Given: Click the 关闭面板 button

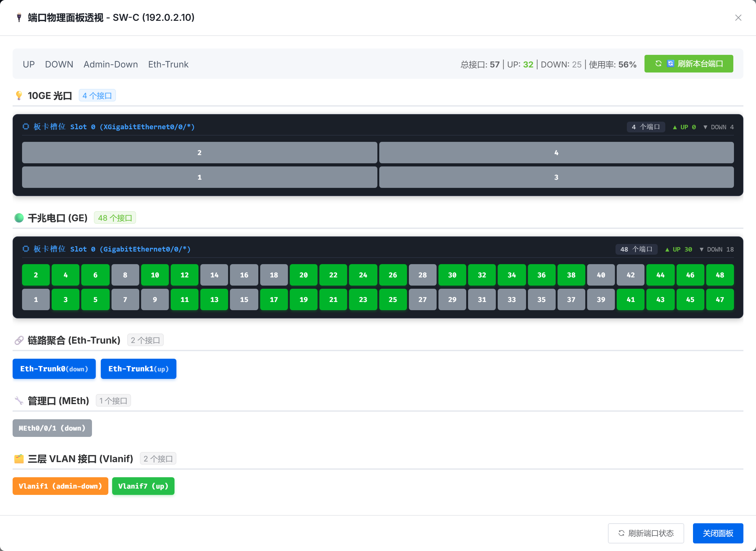Looking at the screenshot, I should 718,533.
